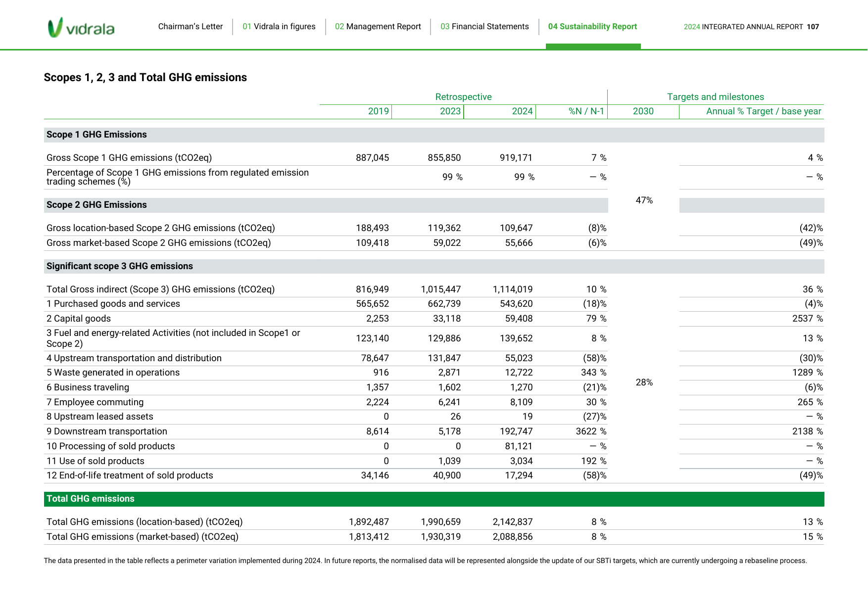Select the 2019 column header

[379, 111]
